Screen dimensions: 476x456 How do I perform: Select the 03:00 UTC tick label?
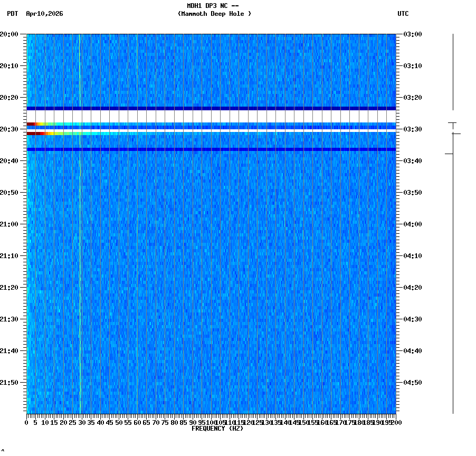(x=412, y=35)
